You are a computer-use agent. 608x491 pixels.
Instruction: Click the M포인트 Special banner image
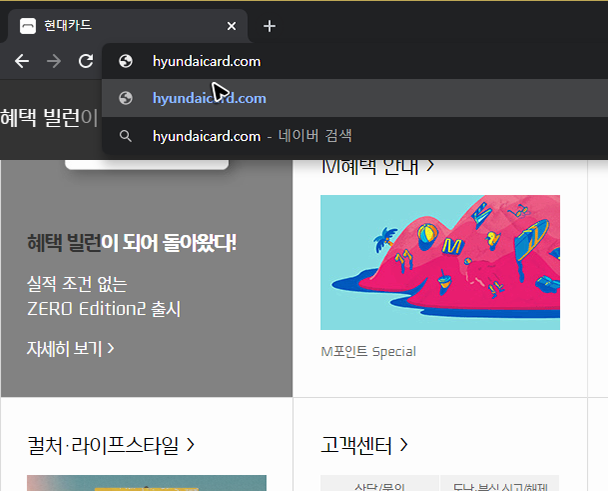click(x=440, y=263)
